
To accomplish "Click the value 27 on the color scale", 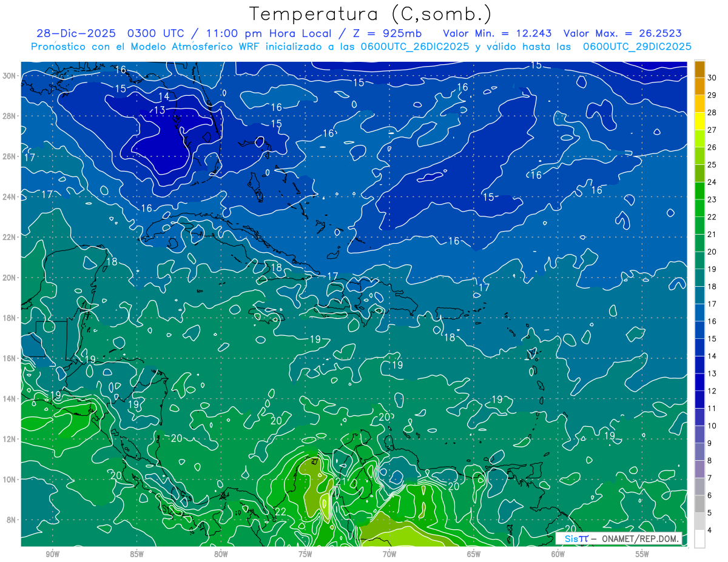I will click(x=712, y=130).
